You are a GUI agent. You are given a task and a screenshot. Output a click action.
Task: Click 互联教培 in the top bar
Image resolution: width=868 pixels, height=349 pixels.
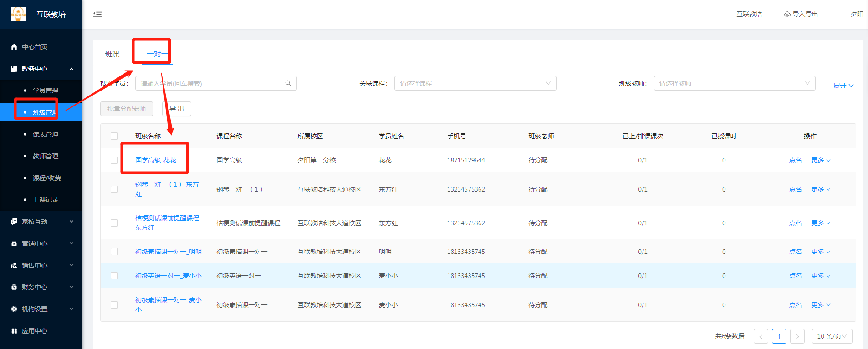(x=749, y=14)
